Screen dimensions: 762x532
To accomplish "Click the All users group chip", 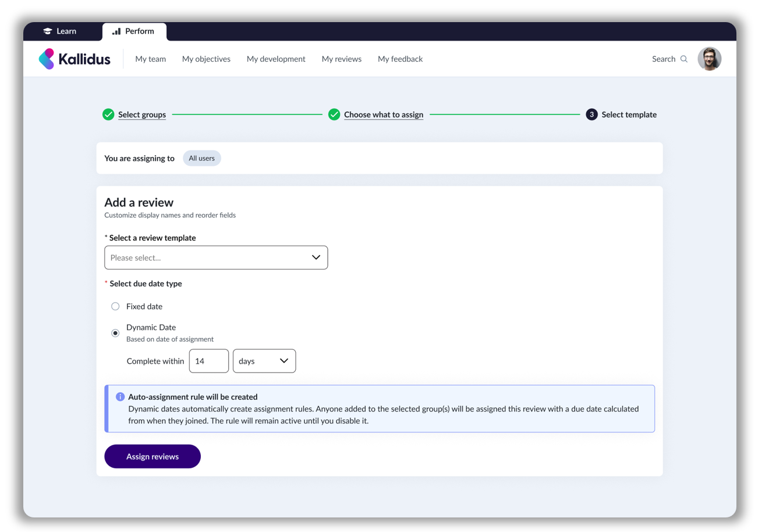I will [201, 158].
